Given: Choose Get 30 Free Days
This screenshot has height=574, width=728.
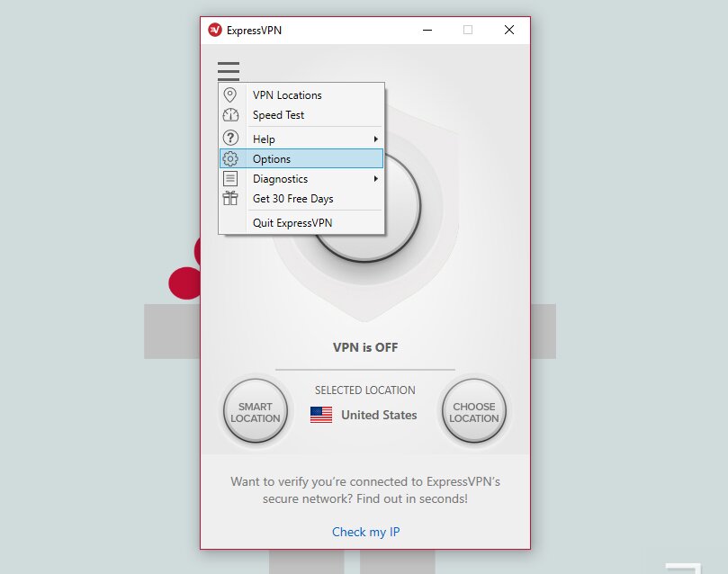Looking at the screenshot, I should [301, 199].
